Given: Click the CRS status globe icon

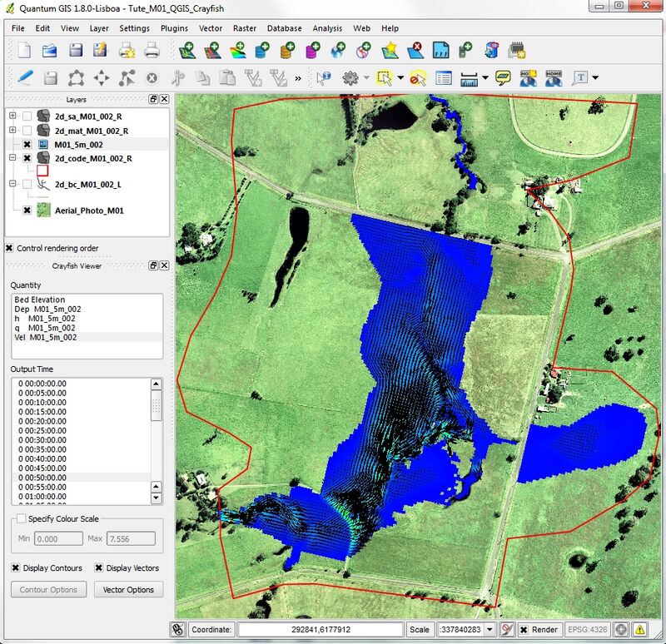Looking at the screenshot, I should point(621,630).
